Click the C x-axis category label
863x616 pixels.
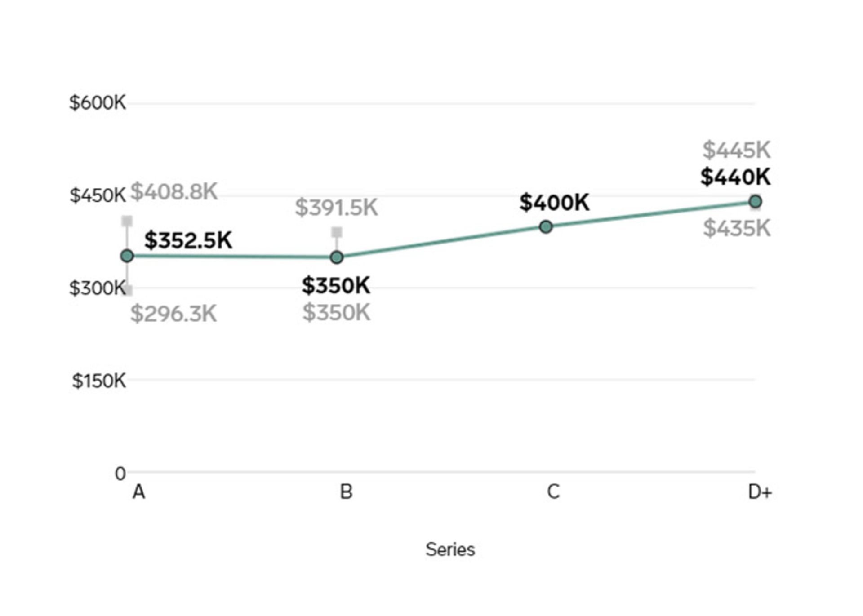(553, 492)
